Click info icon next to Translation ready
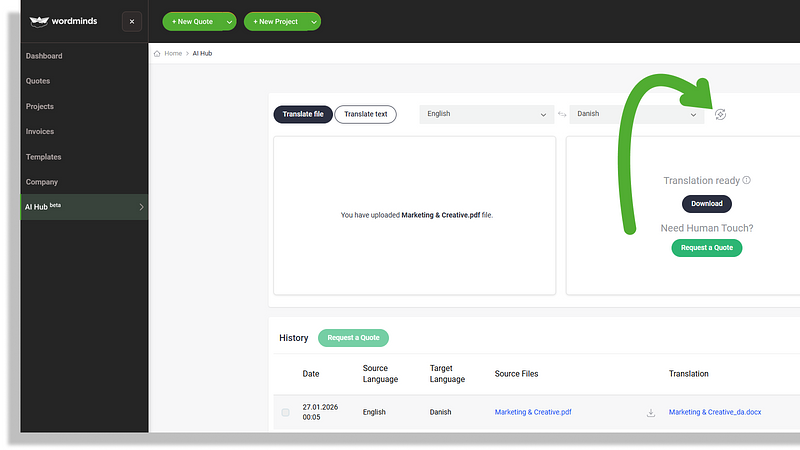 pos(747,181)
